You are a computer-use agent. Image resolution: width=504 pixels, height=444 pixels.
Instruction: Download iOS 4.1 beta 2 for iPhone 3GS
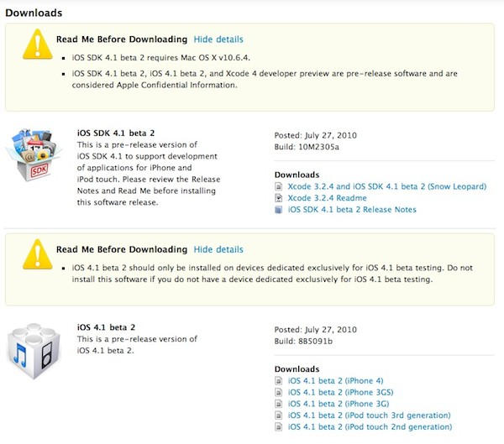pos(340,392)
